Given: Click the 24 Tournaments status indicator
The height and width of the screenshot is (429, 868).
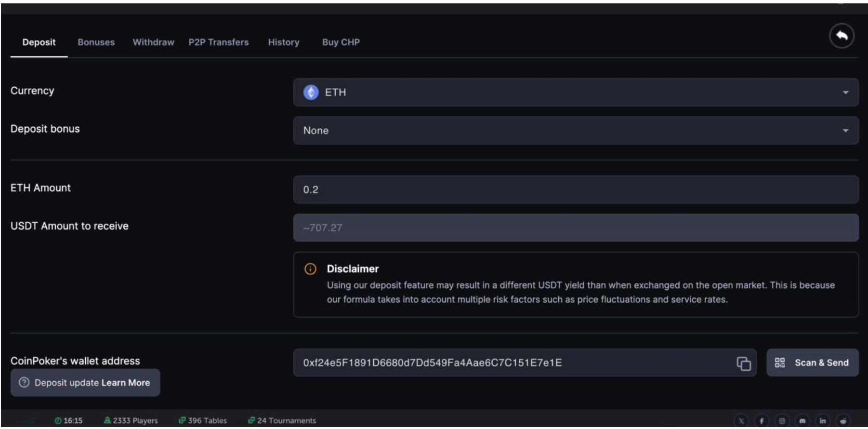Looking at the screenshot, I should [282, 421].
